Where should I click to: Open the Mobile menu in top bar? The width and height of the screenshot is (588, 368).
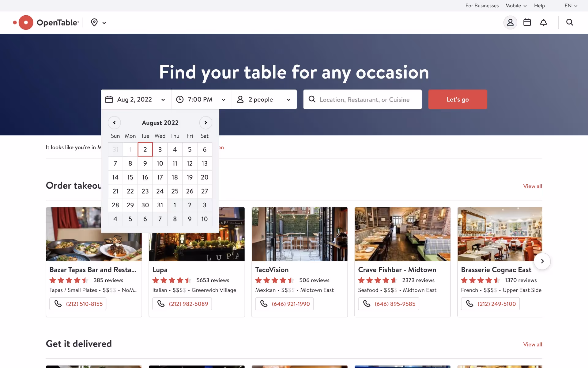point(516,6)
